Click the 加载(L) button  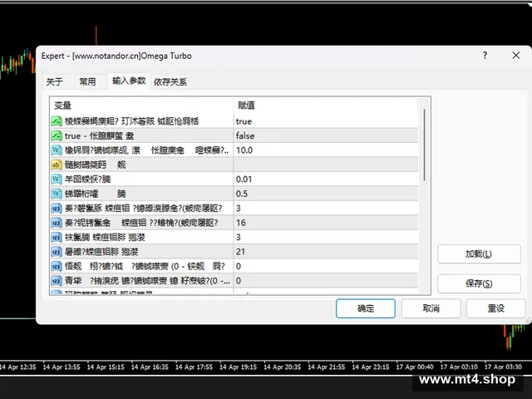(479, 254)
